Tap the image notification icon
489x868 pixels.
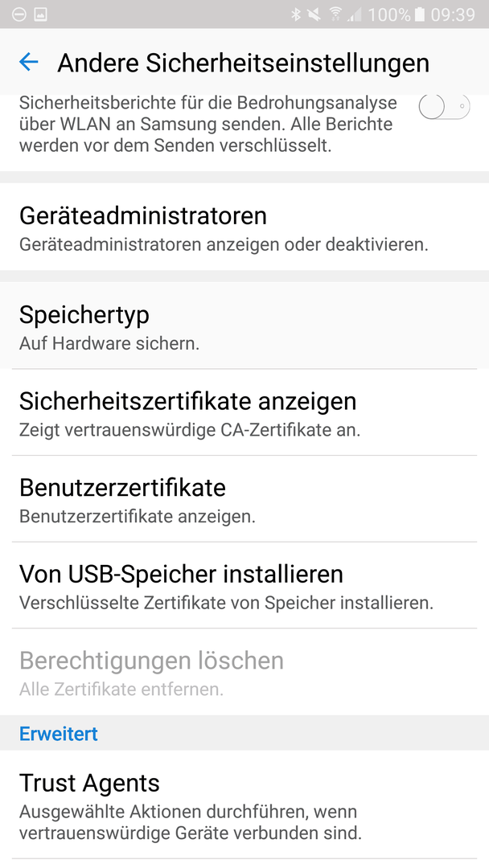(41, 15)
